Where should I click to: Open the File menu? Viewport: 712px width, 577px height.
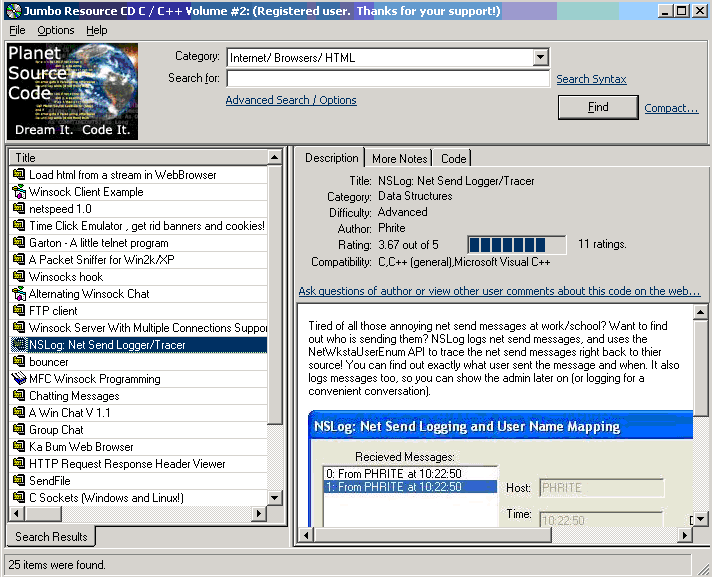(x=17, y=30)
